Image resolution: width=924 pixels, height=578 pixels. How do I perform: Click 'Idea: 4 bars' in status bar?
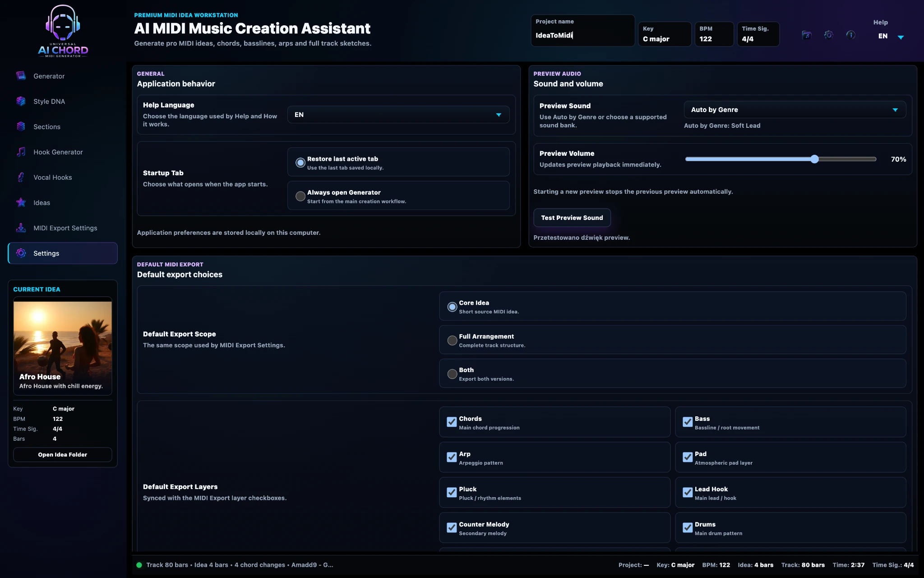coord(755,565)
